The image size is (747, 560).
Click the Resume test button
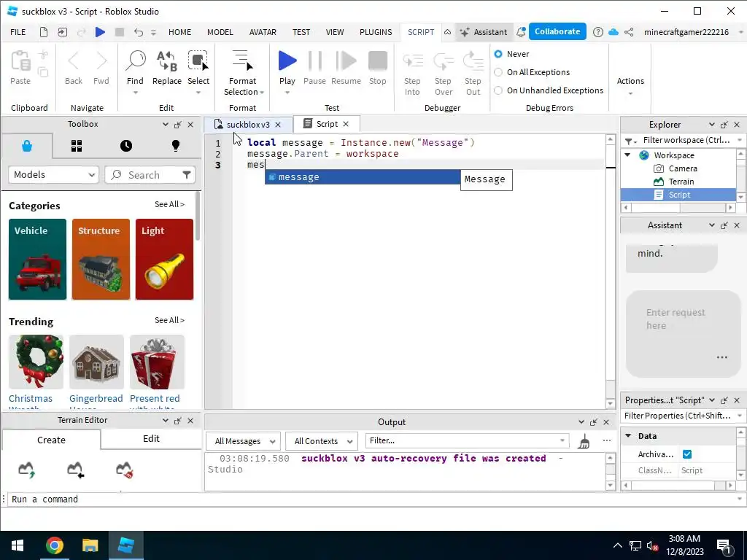346,61
